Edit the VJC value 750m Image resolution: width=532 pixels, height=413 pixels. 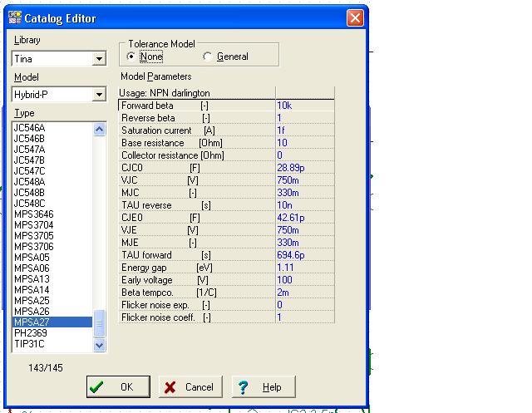305,180
